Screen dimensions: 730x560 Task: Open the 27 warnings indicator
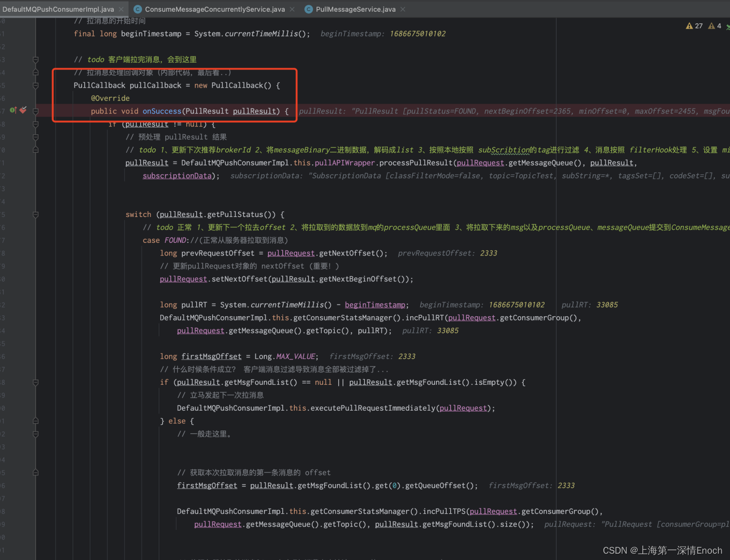click(694, 26)
